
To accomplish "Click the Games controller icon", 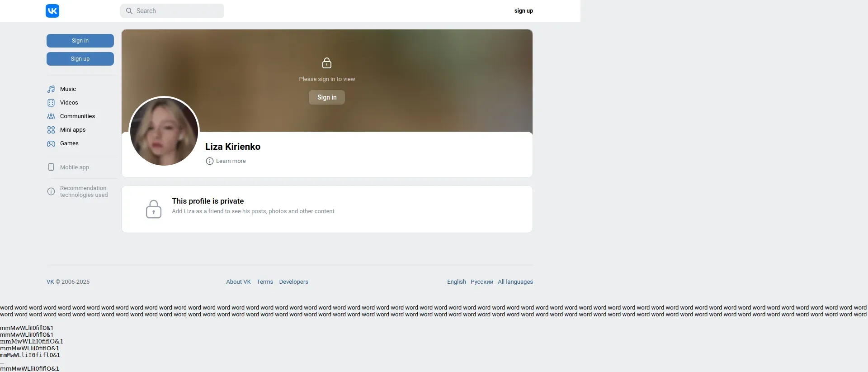I will (x=51, y=143).
